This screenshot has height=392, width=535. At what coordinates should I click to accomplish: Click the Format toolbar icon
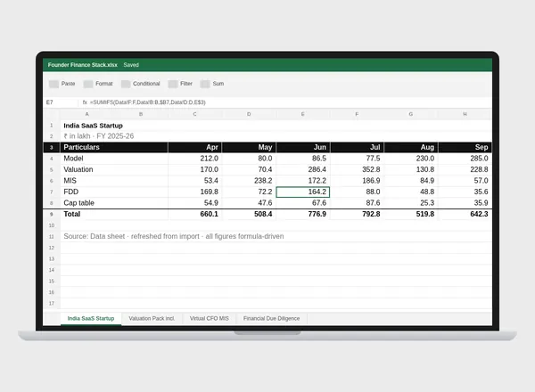tap(88, 84)
